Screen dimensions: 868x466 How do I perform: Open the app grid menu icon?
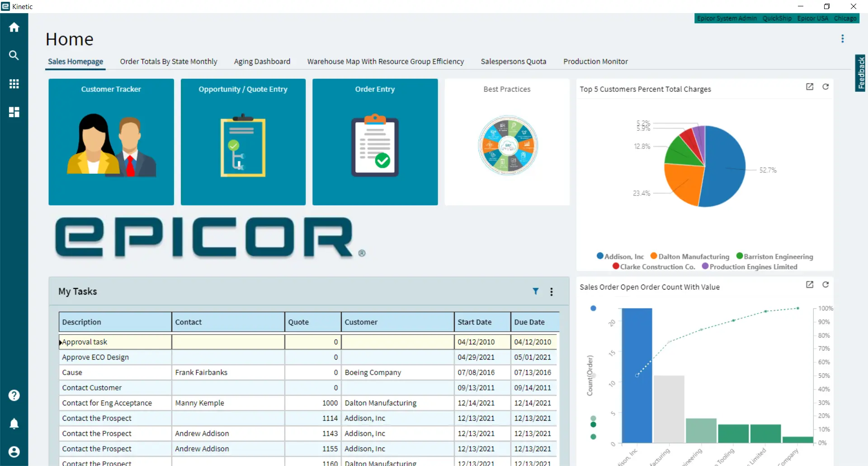coord(14,84)
